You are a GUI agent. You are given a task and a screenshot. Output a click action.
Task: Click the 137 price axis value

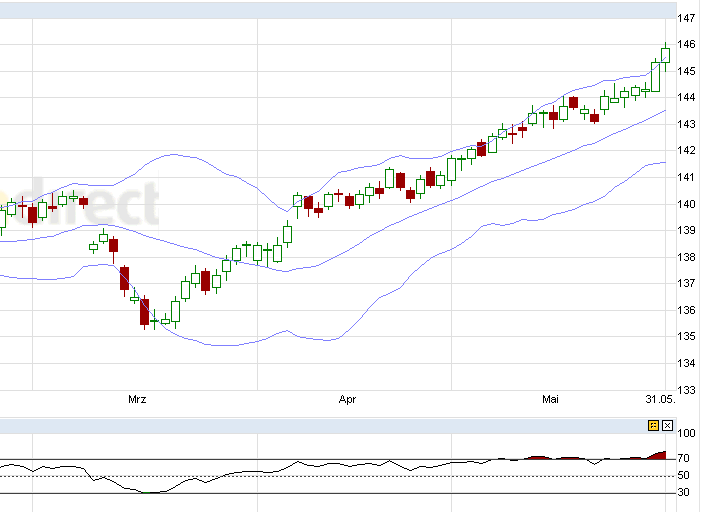point(686,283)
